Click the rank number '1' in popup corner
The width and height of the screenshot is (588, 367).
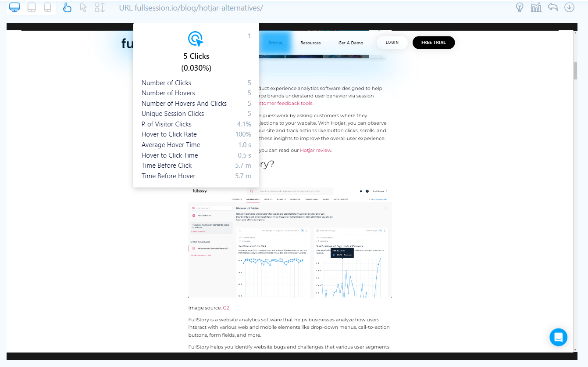[x=249, y=36]
